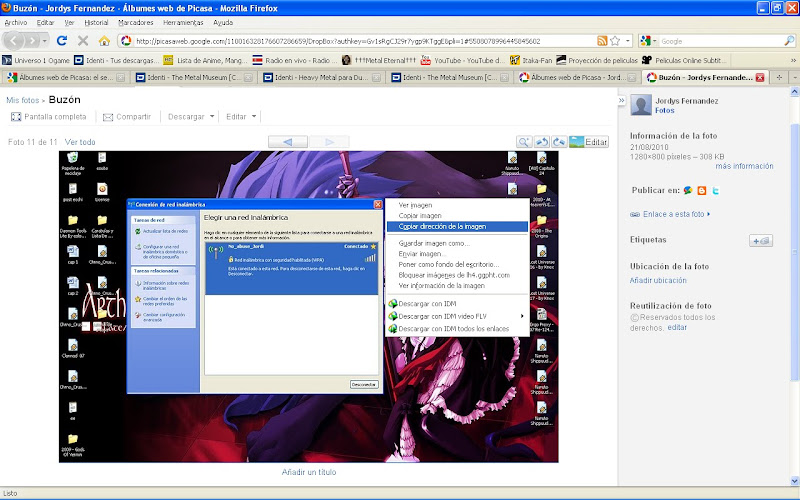
Task: Click the URL address field
Action: click(364, 41)
